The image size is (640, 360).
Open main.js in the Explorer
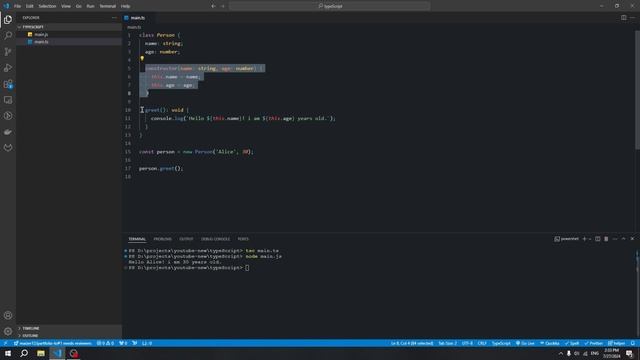[69, 34]
